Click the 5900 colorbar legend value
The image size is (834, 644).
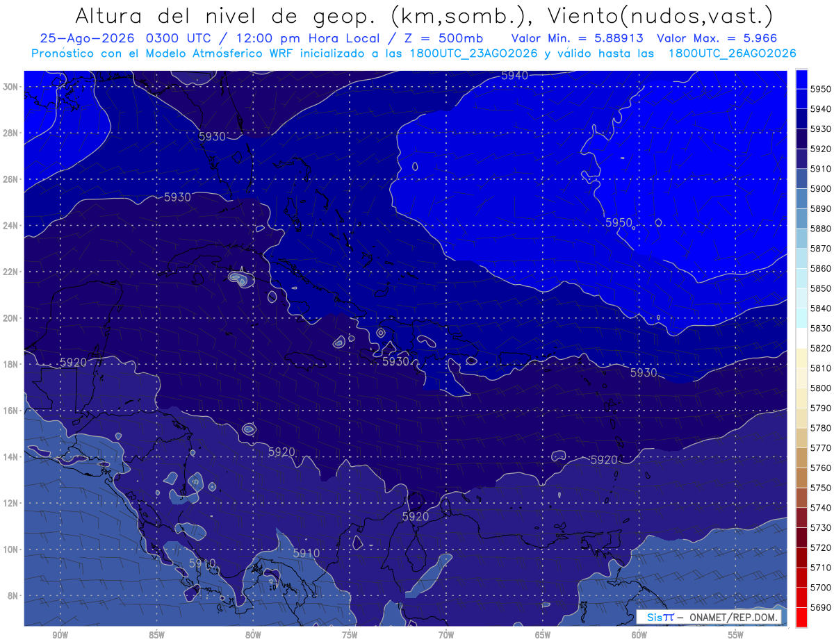pyautogui.click(x=820, y=188)
